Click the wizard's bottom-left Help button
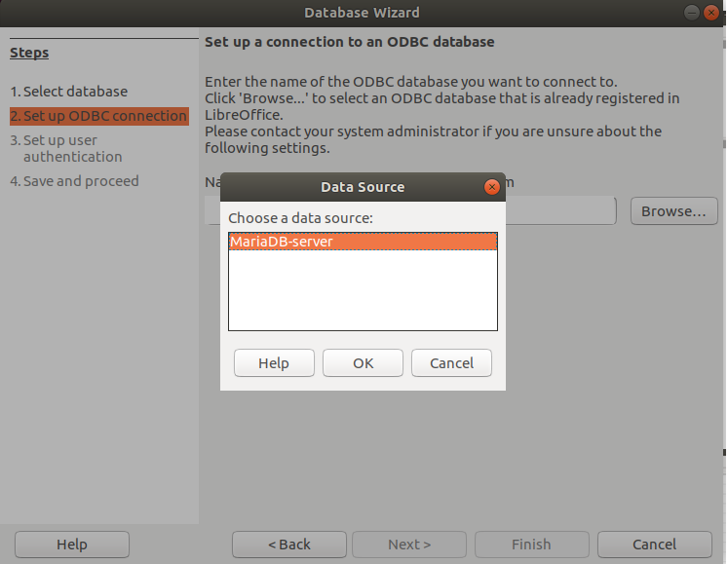This screenshot has height=564, width=728. pos(72,545)
